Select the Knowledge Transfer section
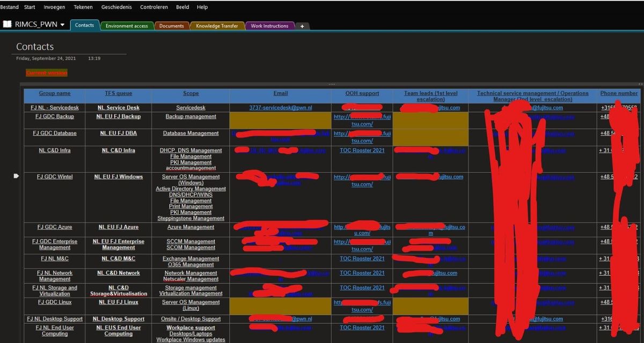 tap(217, 25)
